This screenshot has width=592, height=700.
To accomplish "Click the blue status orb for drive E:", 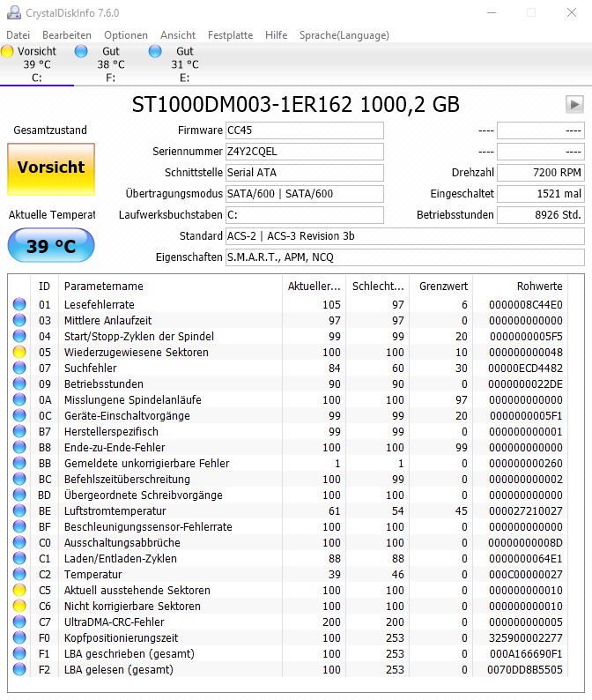I will [155, 51].
